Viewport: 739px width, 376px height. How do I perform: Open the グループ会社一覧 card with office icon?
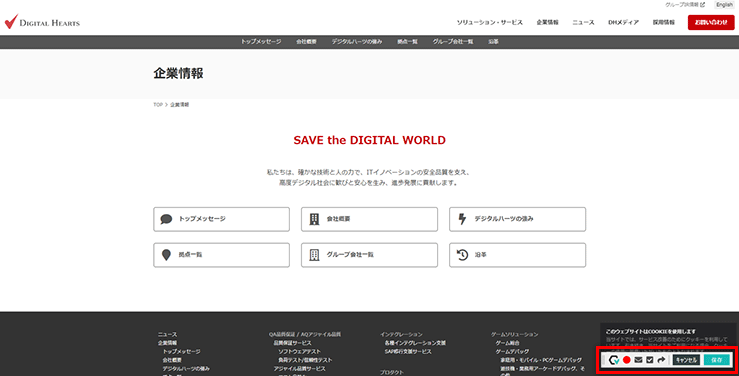coord(370,255)
